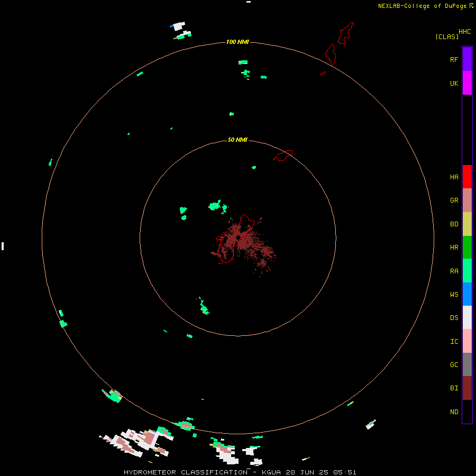Screen dimensions: 476x476
Task: Click the small tick mark at top edge
Action: point(249,2)
